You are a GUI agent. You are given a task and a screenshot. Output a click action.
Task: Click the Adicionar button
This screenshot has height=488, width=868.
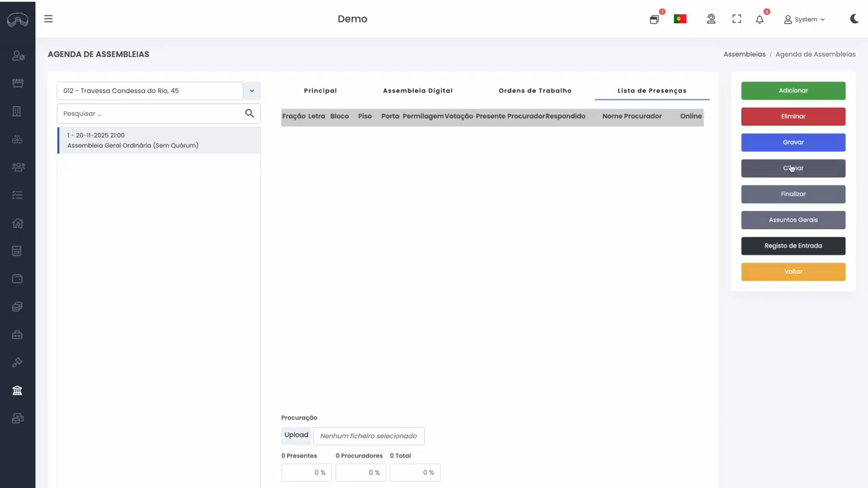click(x=793, y=90)
